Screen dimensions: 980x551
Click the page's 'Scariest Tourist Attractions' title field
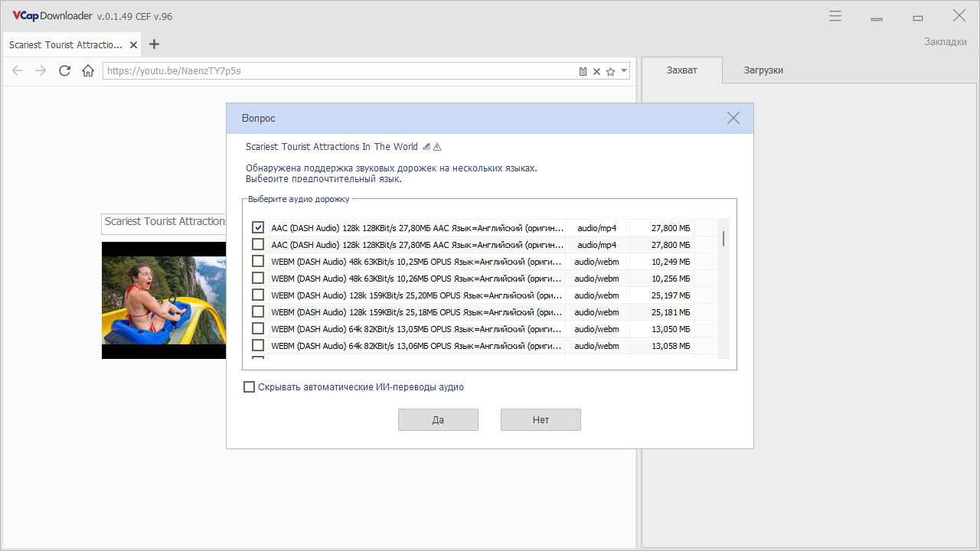(x=164, y=223)
